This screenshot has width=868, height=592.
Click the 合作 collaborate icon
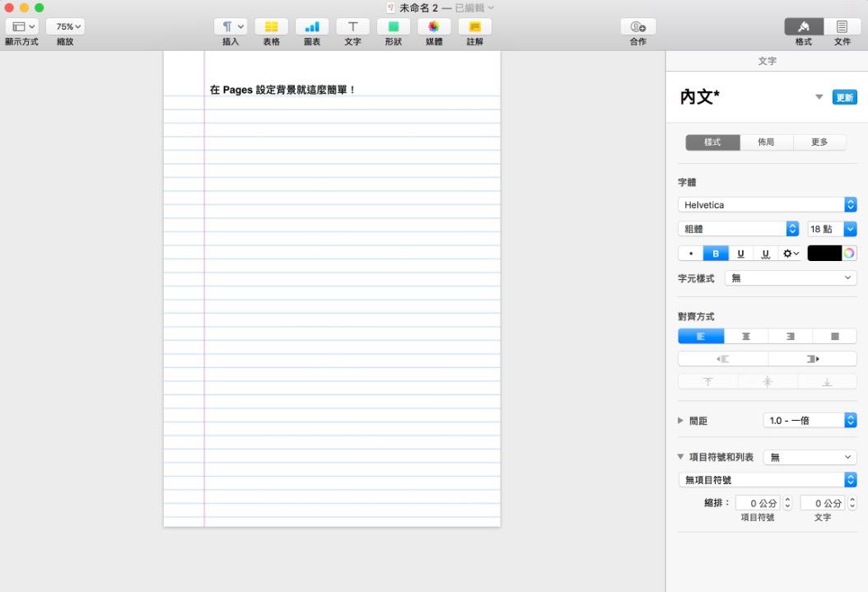(638, 26)
